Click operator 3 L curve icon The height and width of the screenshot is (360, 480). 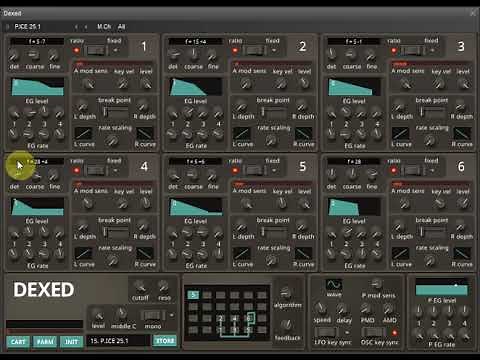(x=400, y=134)
